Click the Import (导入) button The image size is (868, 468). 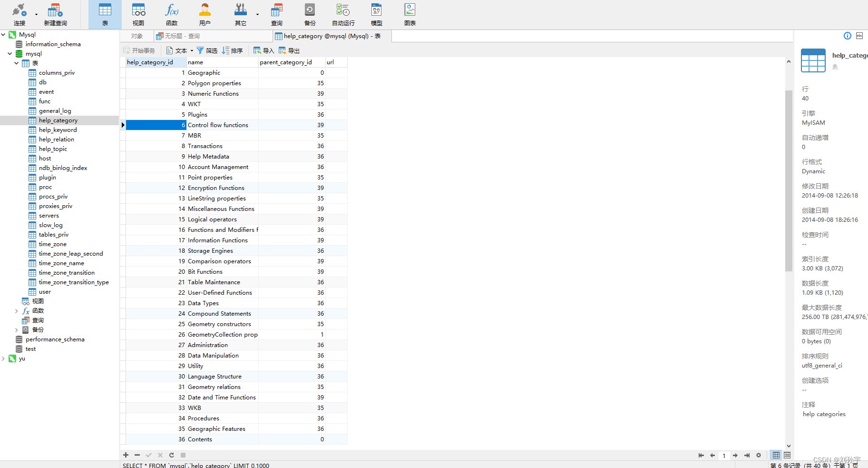click(x=264, y=50)
